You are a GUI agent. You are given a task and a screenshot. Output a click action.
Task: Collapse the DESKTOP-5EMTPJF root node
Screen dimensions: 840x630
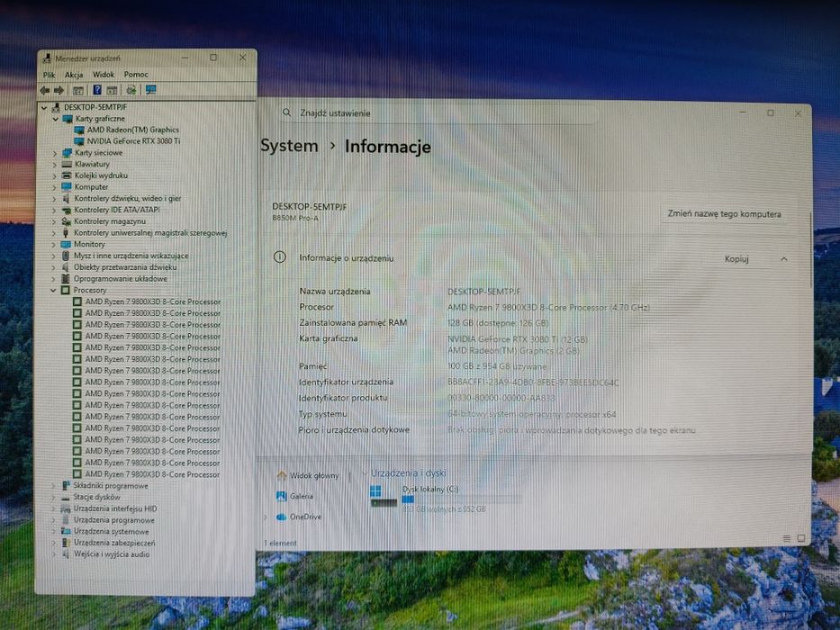[44, 107]
